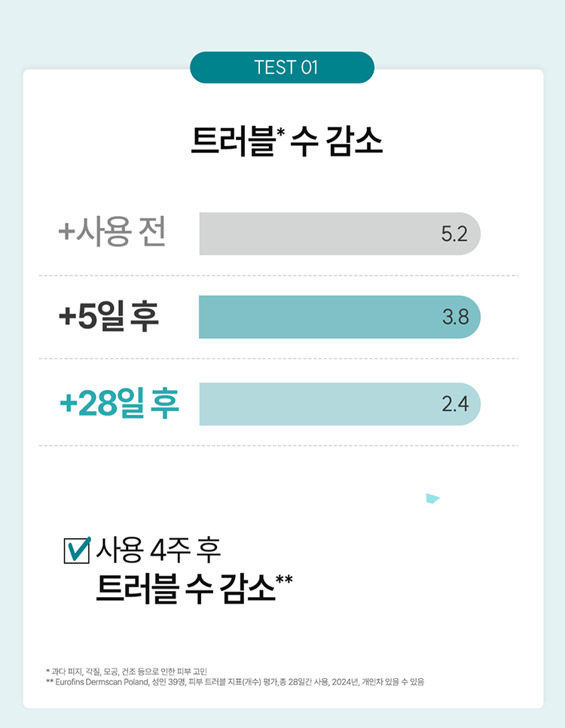The height and width of the screenshot is (728, 565).
Task: Click the value 5.2 in the gray bar
Action: [454, 233]
